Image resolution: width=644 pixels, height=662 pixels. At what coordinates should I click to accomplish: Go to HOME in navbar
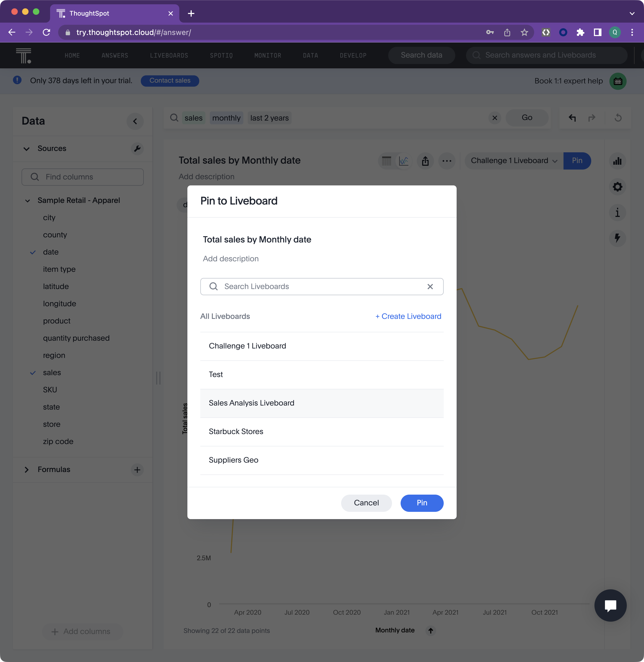72,55
